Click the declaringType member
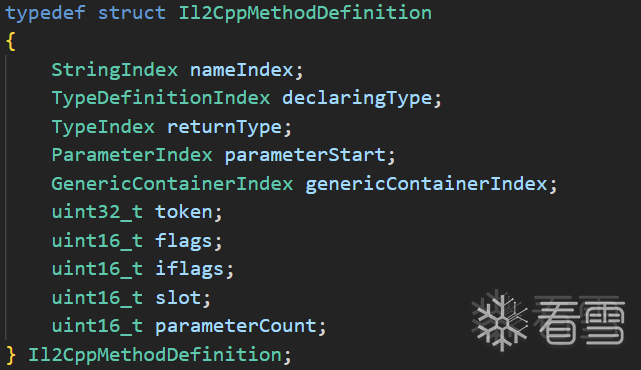 coord(357,98)
